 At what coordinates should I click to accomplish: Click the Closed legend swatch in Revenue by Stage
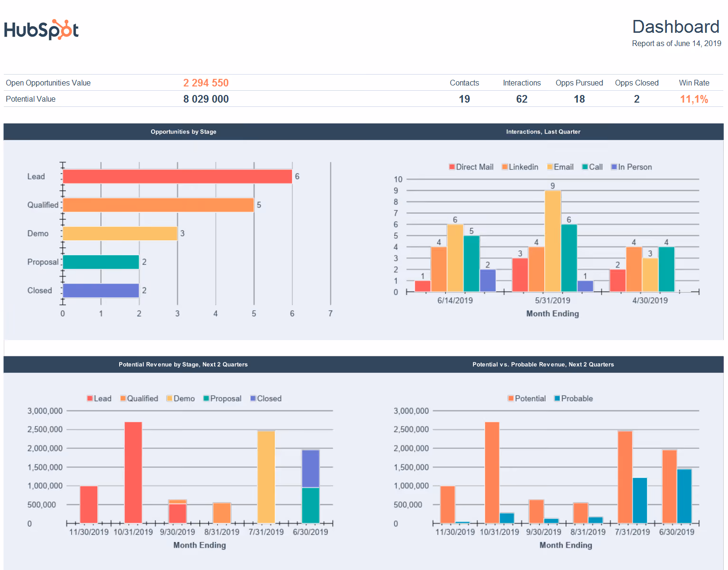[253, 398]
